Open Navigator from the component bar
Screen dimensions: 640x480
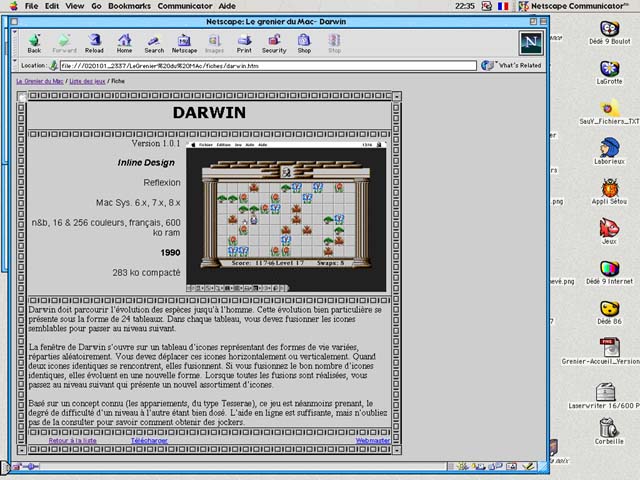pyautogui.click(x=462, y=466)
